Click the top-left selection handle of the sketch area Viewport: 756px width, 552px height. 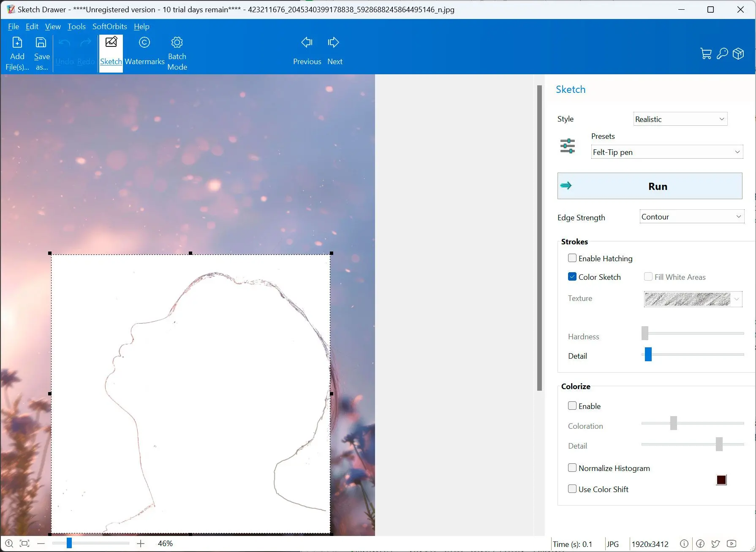[x=50, y=253]
